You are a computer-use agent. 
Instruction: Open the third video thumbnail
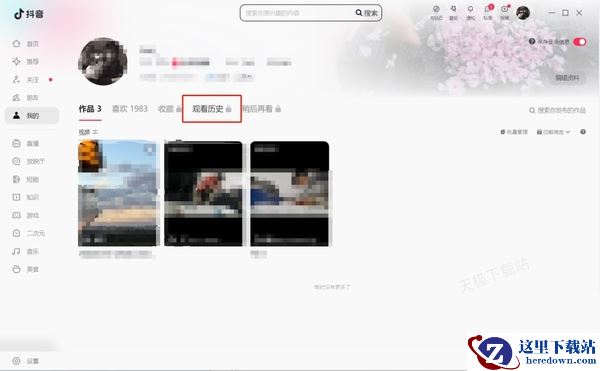click(x=290, y=193)
